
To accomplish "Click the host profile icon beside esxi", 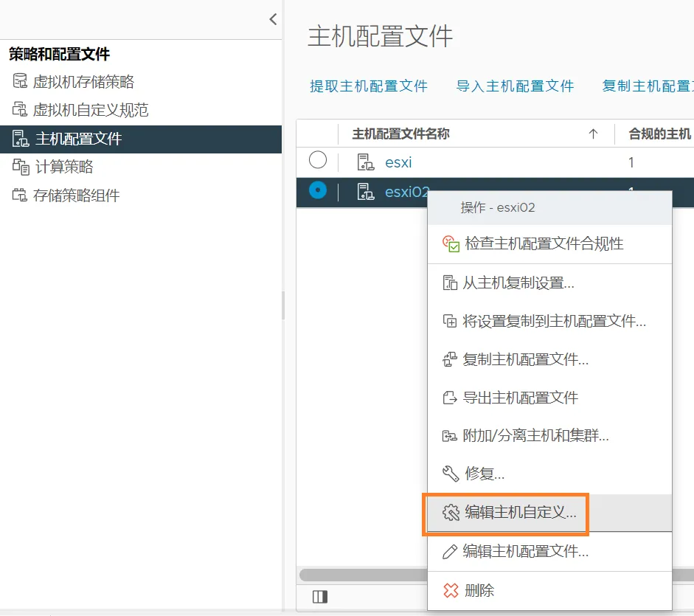I will pos(365,162).
